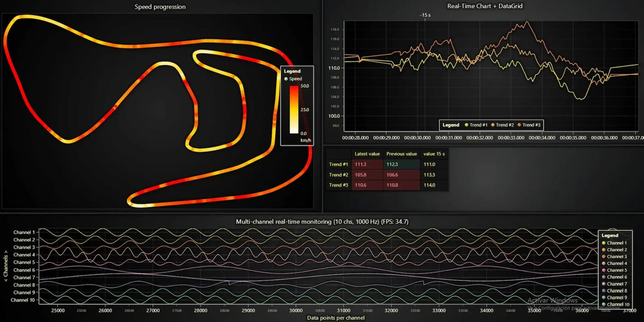Toggle Channel 4 in legend box
The image size is (644, 322).
click(x=614, y=263)
